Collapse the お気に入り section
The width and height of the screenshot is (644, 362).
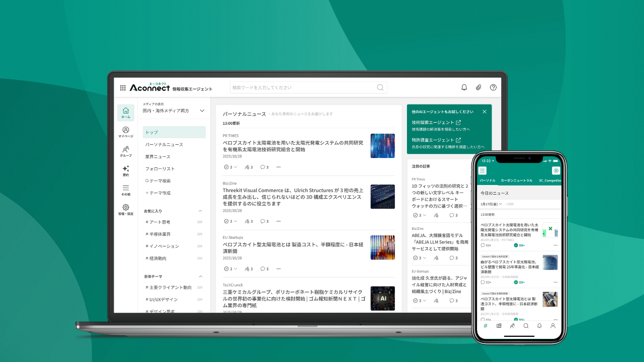pos(200,211)
